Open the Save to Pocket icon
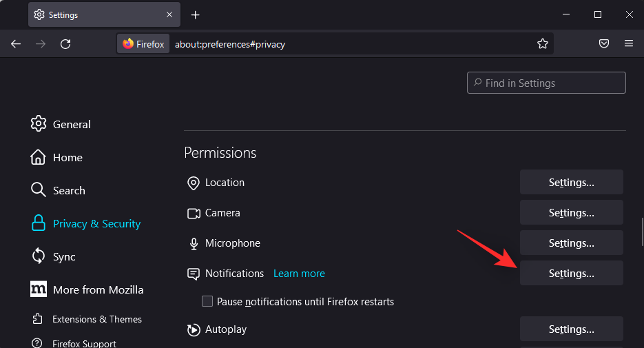The height and width of the screenshot is (348, 644). pyautogui.click(x=603, y=44)
